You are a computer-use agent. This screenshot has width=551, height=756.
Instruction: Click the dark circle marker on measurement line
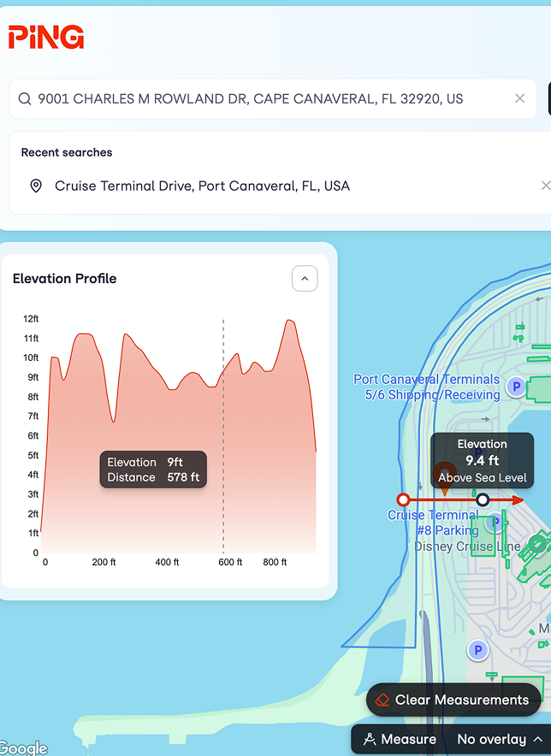[483, 499]
